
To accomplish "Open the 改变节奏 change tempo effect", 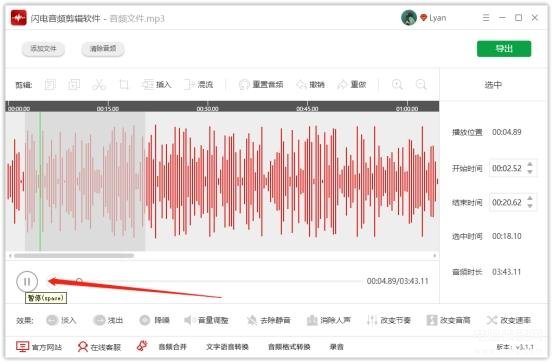I will click(x=389, y=320).
